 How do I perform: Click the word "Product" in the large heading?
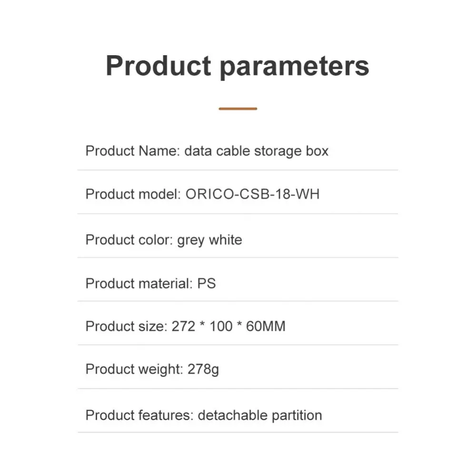pyautogui.click(x=158, y=66)
